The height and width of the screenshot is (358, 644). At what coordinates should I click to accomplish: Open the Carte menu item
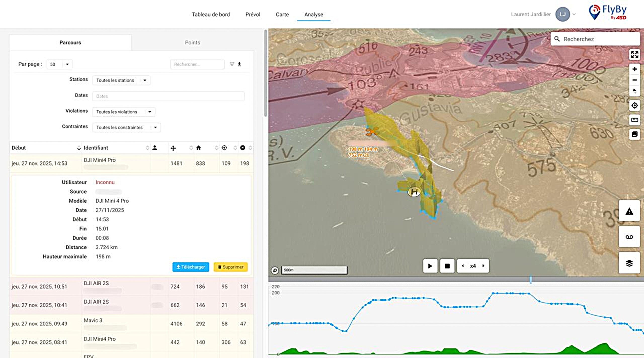click(282, 15)
